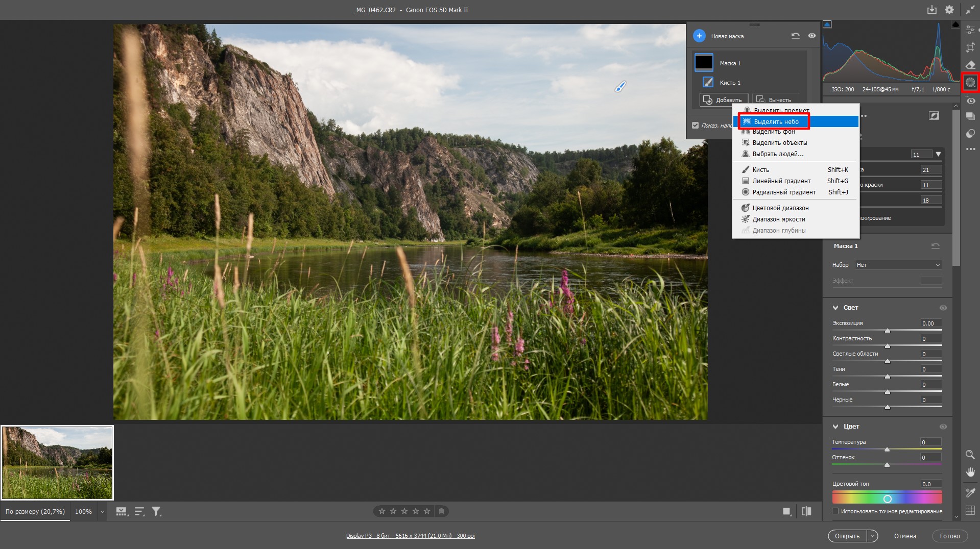Enable 'Использовать точное редактирование' checkbox
Viewport: 980px width, 549px height.
pyautogui.click(x=835, y=511)
